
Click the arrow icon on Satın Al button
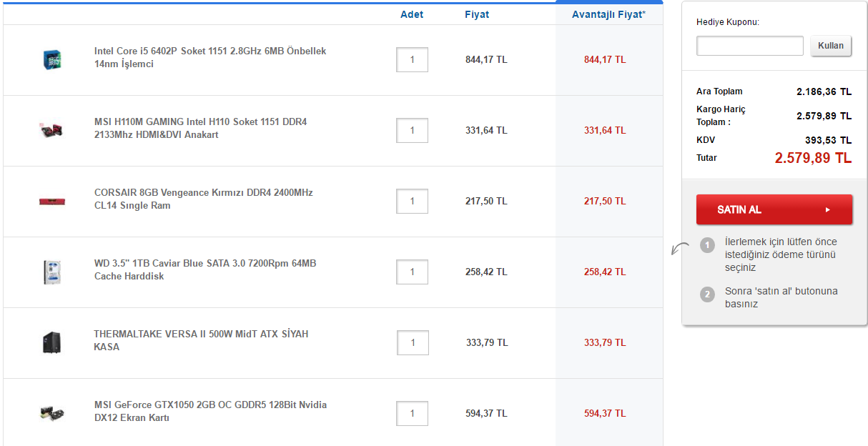pos(827,210)
